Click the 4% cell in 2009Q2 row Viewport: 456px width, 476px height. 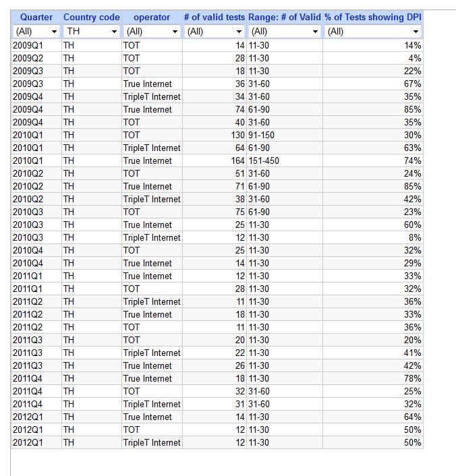[x=373, y=58]
